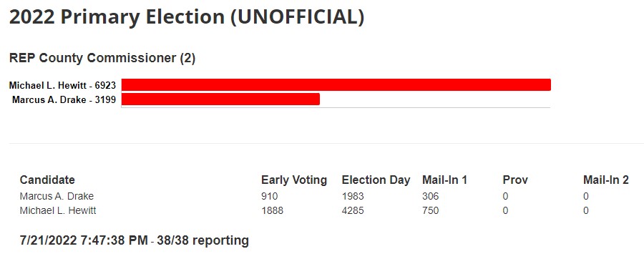
Task: Select Marcus A. Drake in the table
Action: (57, 196)
